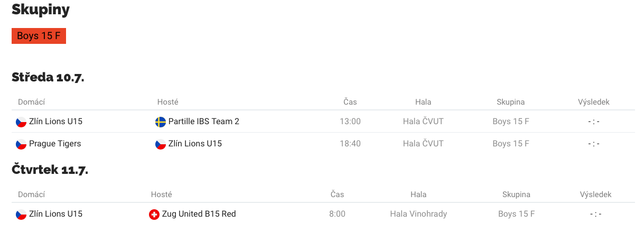Screen dimensions: 644x232
Task: Click Swedish flag next to Partille IBS Team 2
Action: point(161,122)
